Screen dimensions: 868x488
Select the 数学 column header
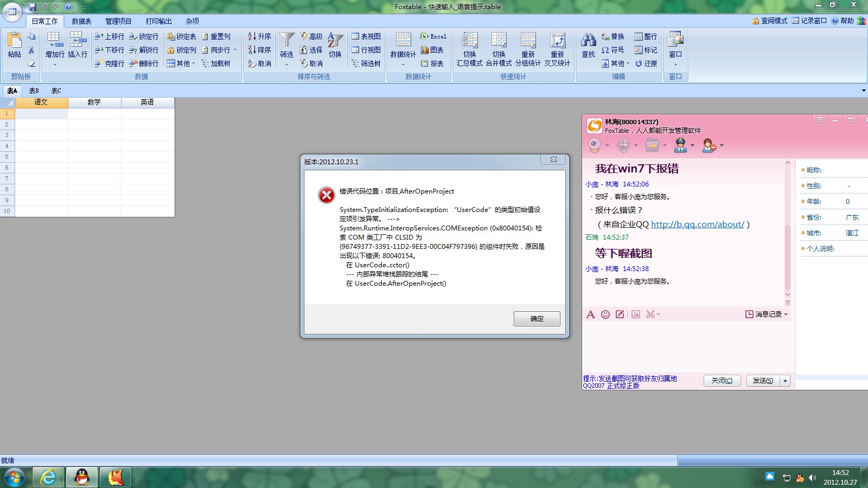94,102
